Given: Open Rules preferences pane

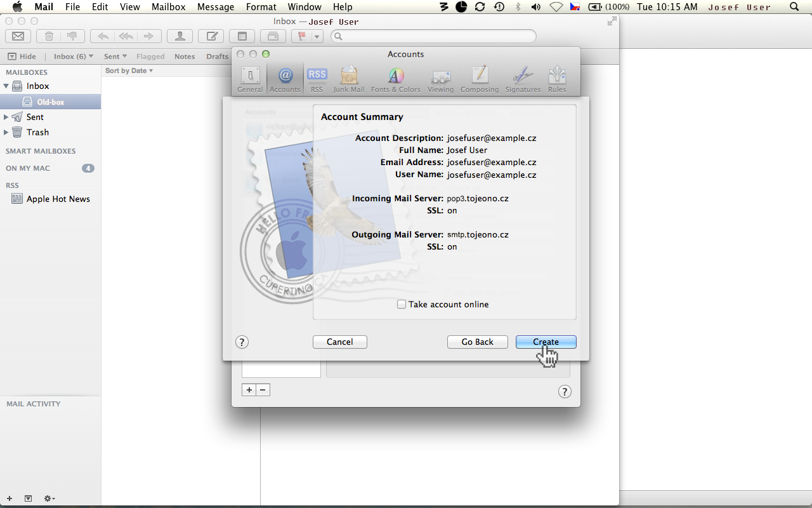Looking at the screenshot, I should click(557, 79).
